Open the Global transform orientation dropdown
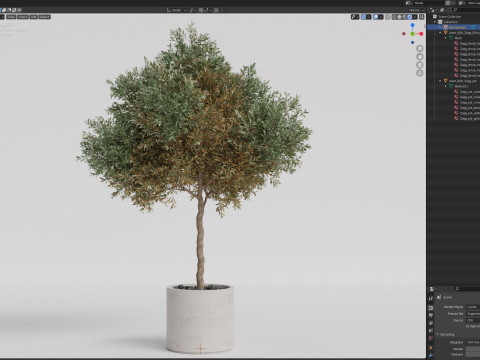 (176, 10)
